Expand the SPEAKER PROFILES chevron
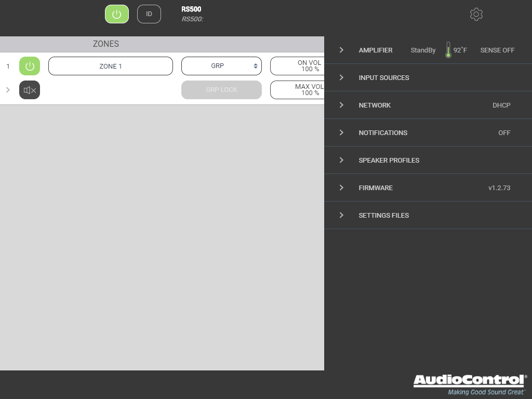 pyautogui.click(x=341, y=161)
